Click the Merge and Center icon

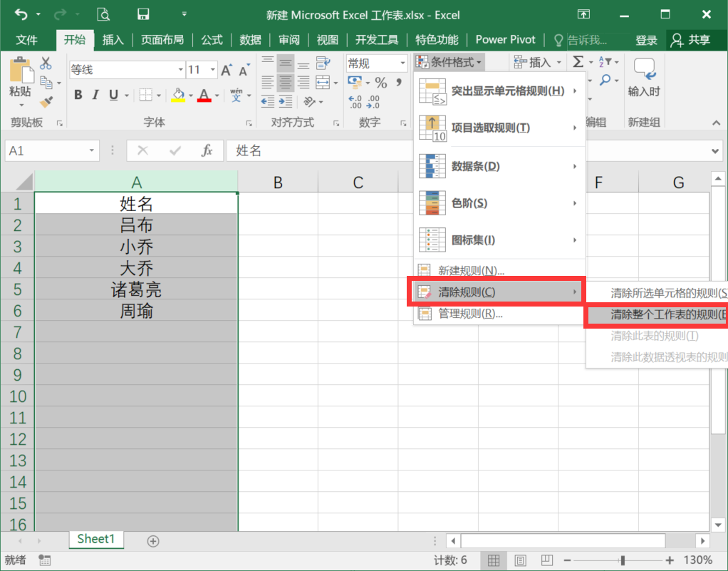coord(323,83)
